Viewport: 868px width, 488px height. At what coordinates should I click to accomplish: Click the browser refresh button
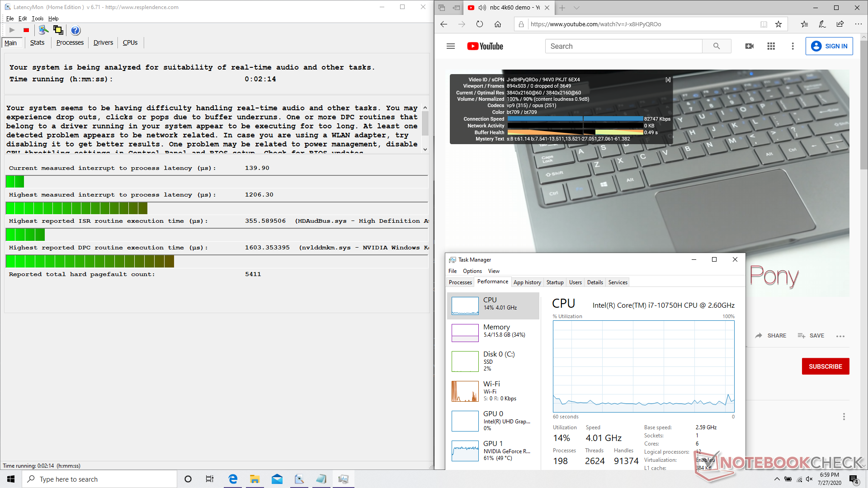pos(480,24)
